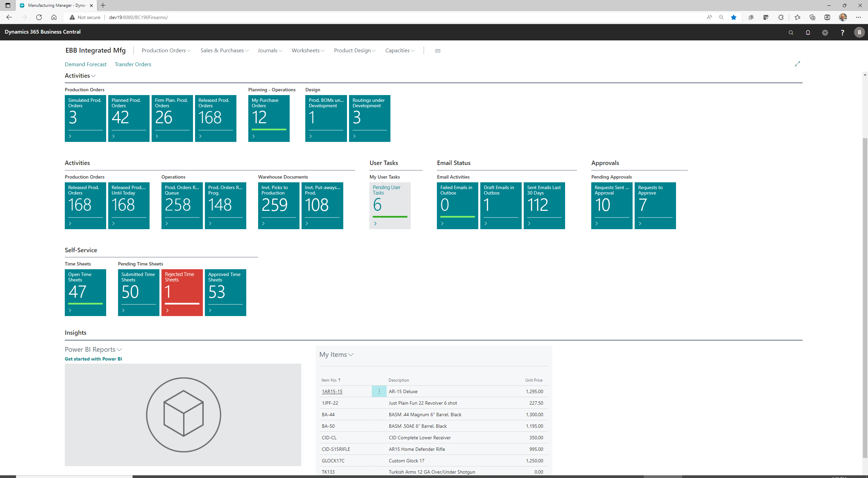This screenshot has height=478, width=868.
Task: Click the help question mark icon
Action: (842, 33)
